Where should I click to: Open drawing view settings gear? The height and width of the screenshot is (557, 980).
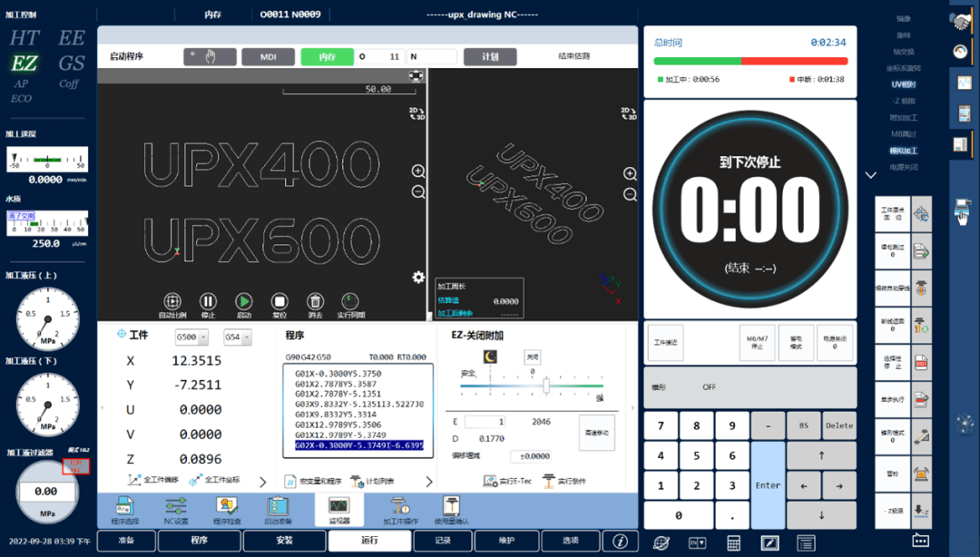coord(418,277)
